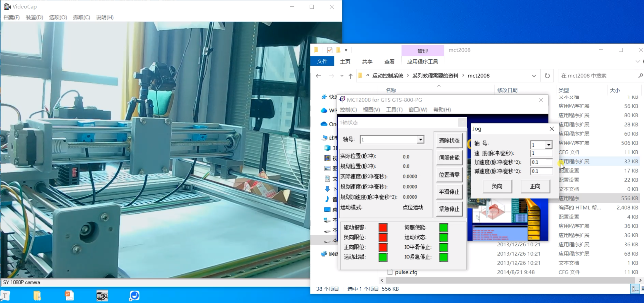
Task: Open the WPS presentation file on desktop
Action: (x=69, y=296)
